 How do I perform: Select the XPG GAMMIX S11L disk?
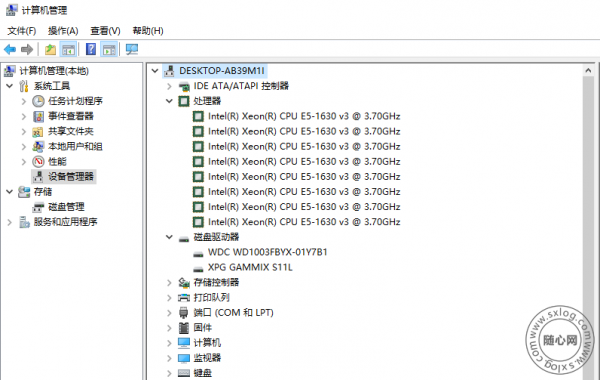(x=250, y=267)
